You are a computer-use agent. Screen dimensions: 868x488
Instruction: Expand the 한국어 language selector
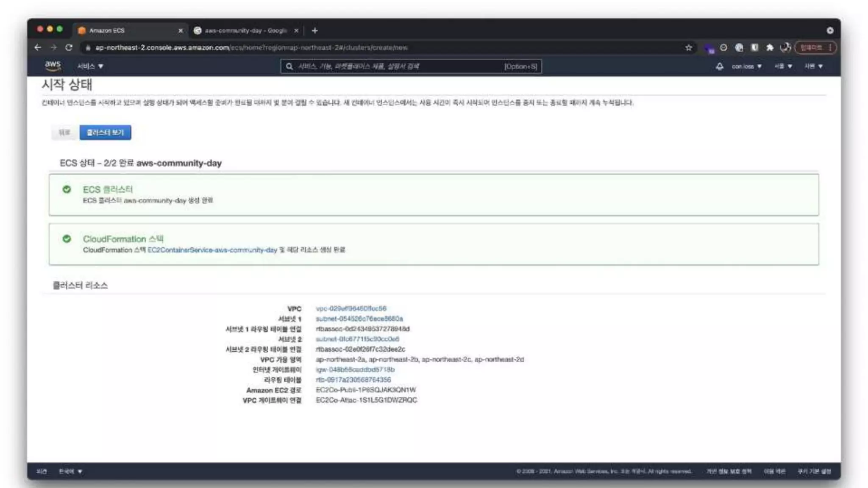click(x=70, y=471)
